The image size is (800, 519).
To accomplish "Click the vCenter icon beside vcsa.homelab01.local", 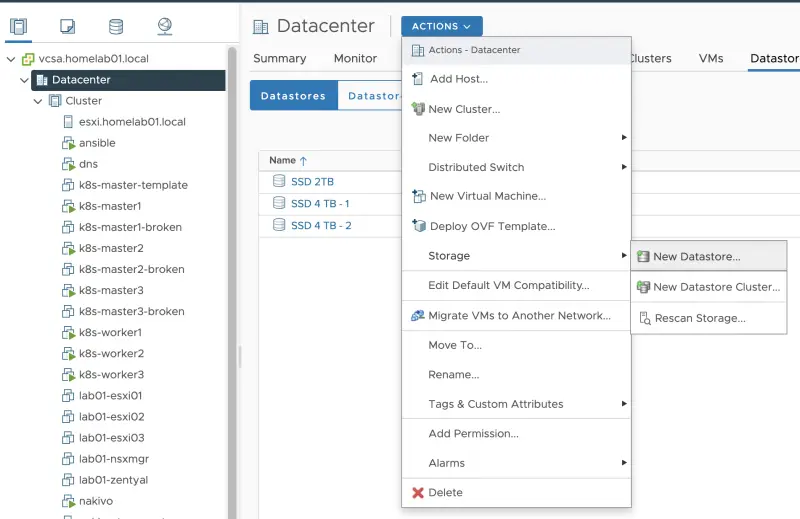I will [x=28, y=59].
